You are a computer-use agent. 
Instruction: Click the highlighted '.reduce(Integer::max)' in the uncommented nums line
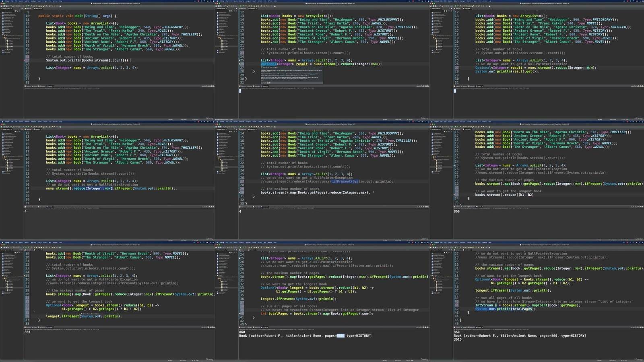point(93,188)
